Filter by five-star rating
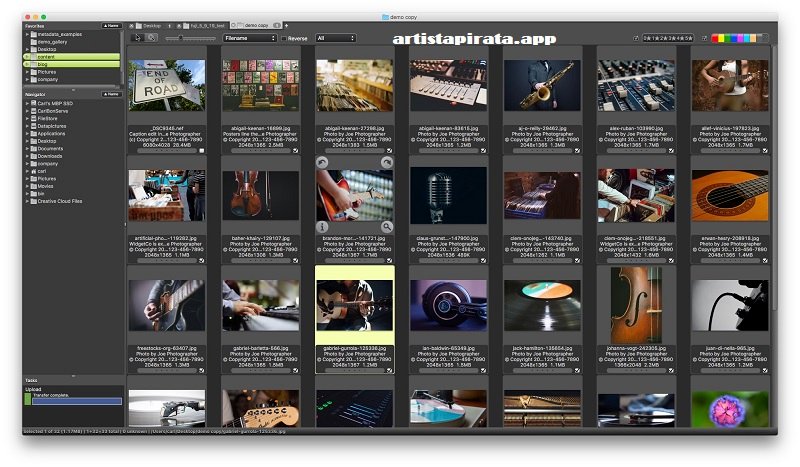 click(689, 38)
